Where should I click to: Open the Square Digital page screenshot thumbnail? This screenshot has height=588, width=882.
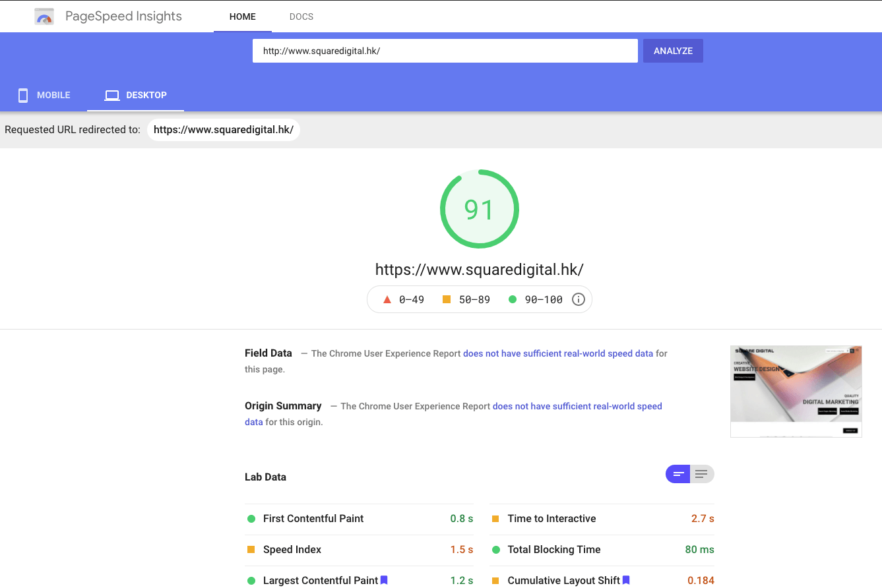796,392
